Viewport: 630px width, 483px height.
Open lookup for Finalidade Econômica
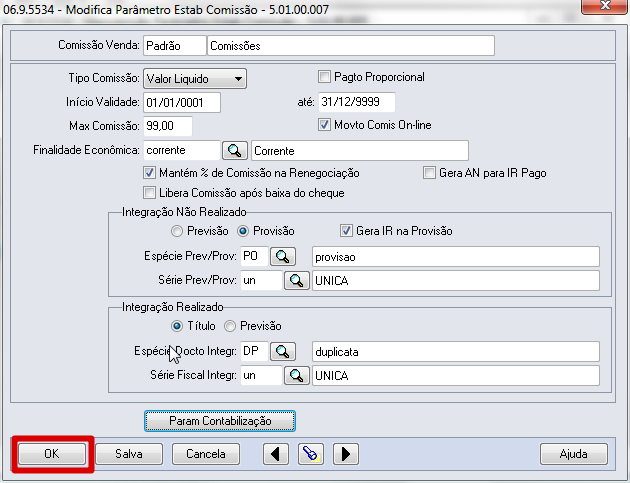(x=235, y=151)
